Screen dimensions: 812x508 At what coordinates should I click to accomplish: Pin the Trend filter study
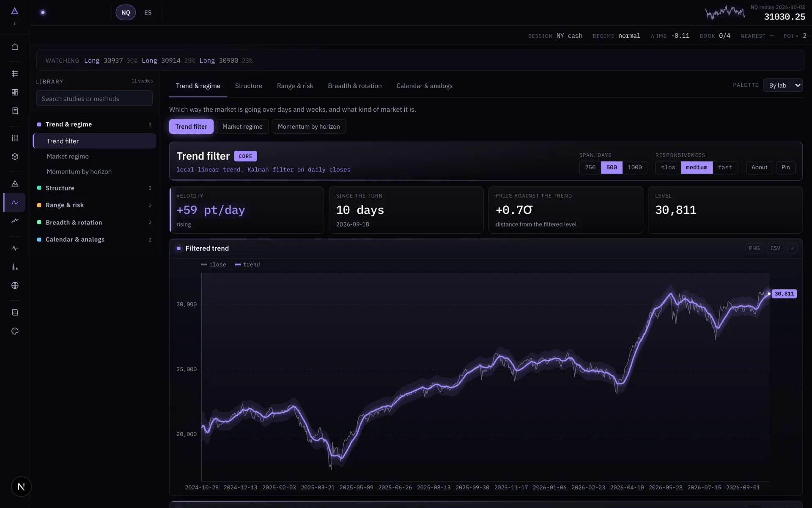785,168
